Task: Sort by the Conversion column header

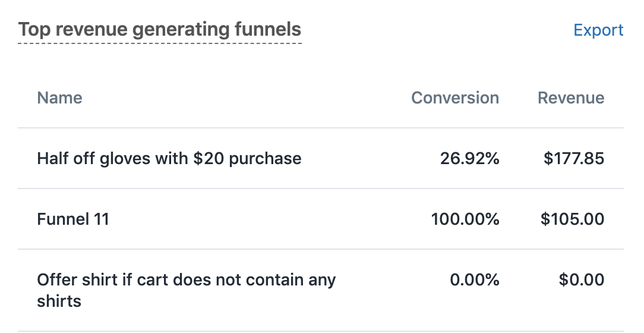Action: pos(455,98)
